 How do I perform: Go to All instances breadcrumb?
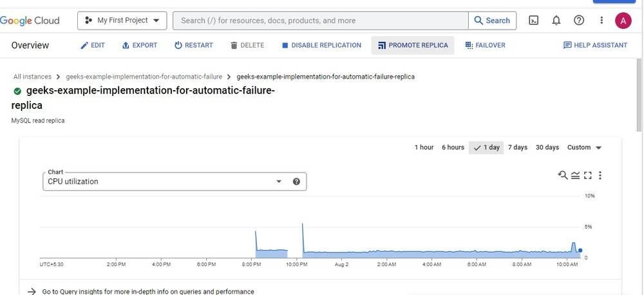point(32,77)
